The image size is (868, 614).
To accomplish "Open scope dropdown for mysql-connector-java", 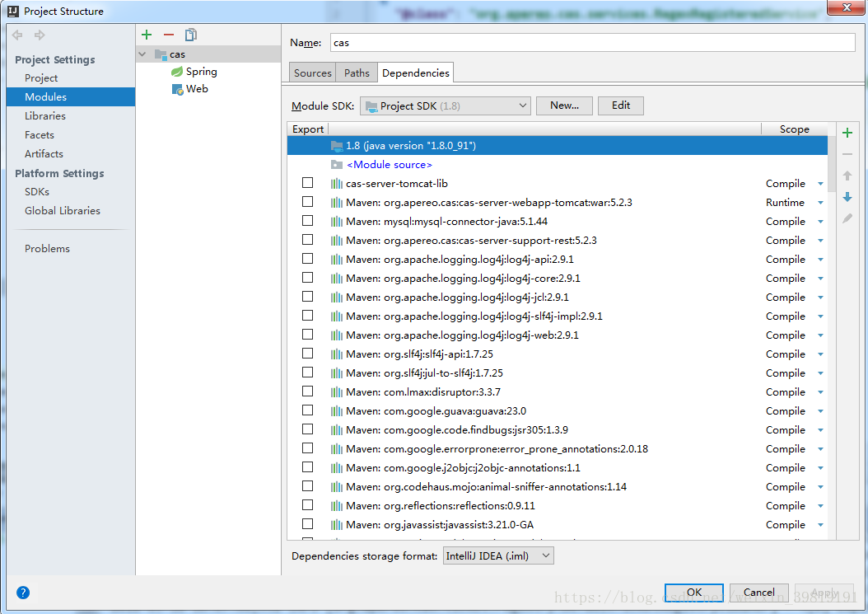I will click(820, 222).
